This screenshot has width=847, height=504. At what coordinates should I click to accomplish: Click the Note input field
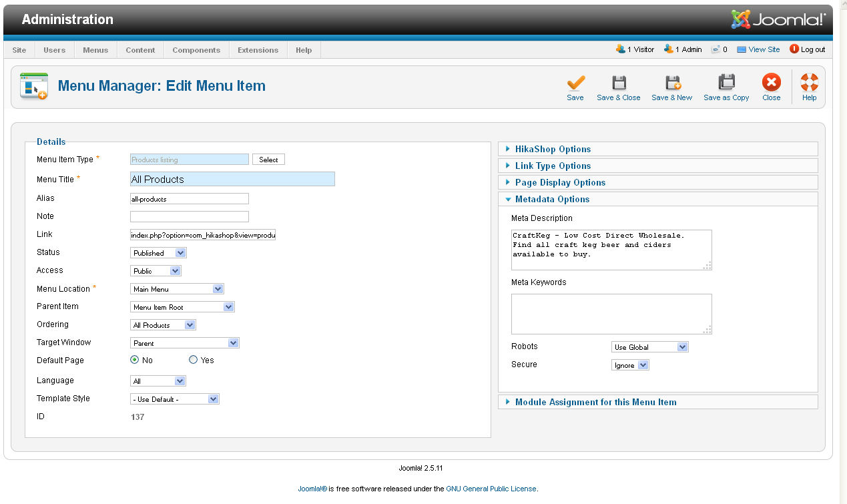click(x=190, y=217)
